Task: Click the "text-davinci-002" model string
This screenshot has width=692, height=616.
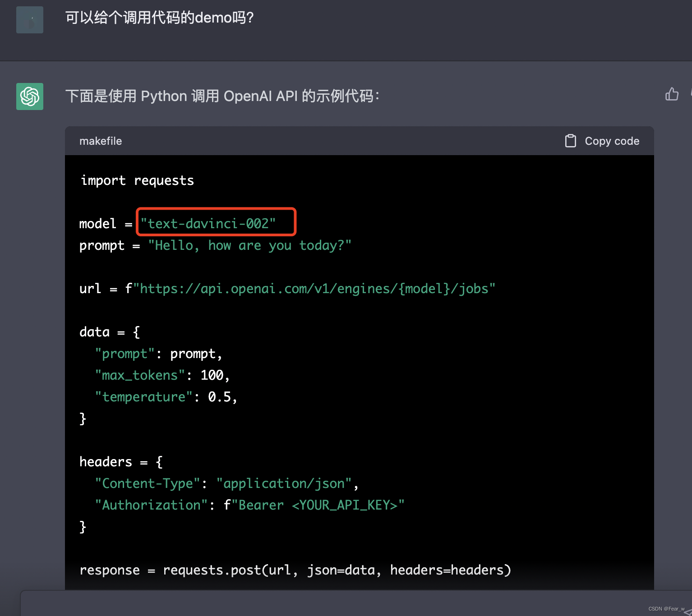Action: (208, 224)
